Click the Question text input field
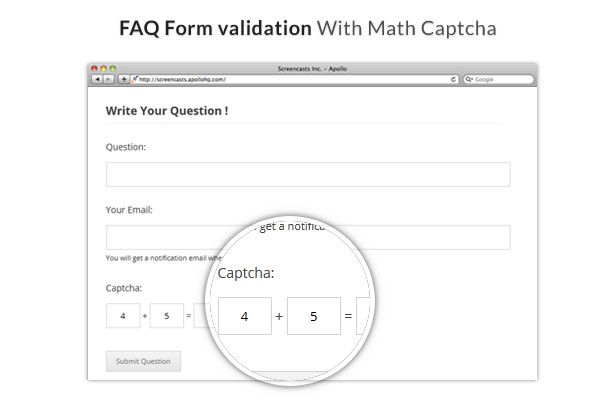Viewport: 615px width, 400px height. tap(308, 175)
